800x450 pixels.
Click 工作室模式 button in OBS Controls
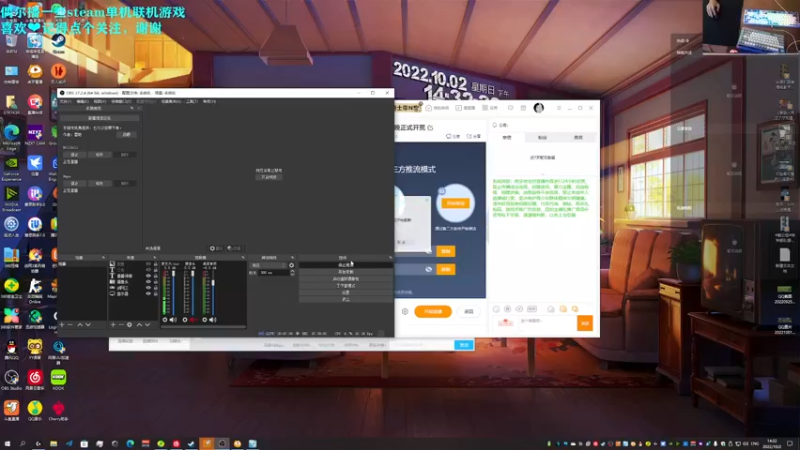point(346,286)
